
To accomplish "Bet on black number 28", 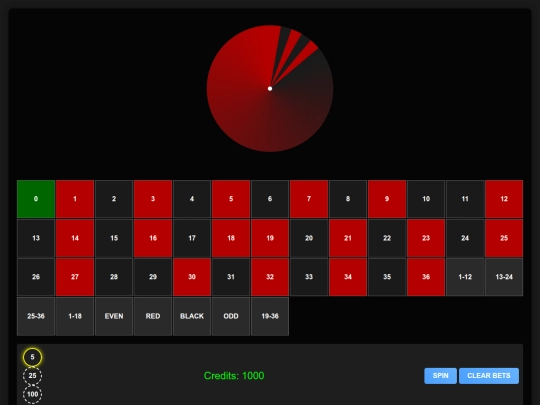I will coord(114,277).
